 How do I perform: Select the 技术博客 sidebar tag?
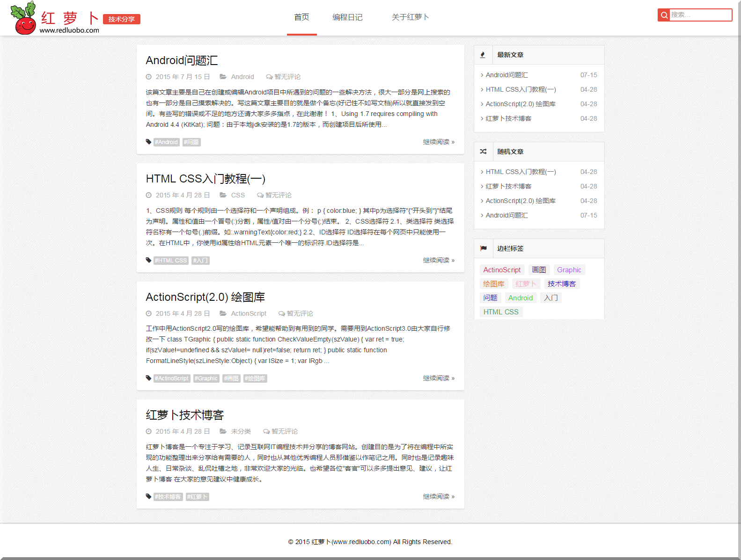click(562, 284)
